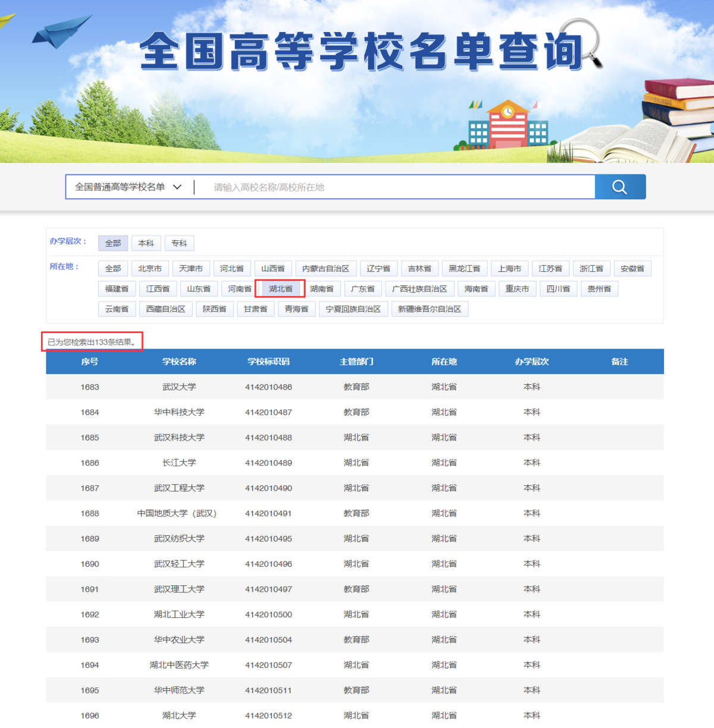
Task: Select the 华中科技大学 school name cell
Action: (179, 412)
